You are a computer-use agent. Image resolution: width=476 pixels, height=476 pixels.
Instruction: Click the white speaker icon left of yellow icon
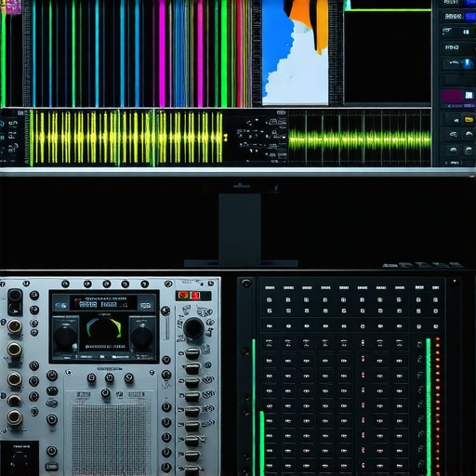[456, 120]
